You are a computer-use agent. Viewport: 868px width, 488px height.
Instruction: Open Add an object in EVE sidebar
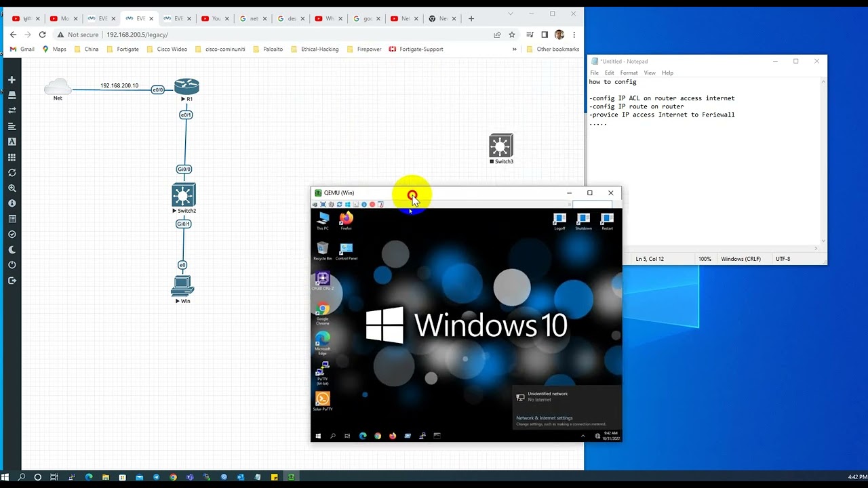pos(12,80)
